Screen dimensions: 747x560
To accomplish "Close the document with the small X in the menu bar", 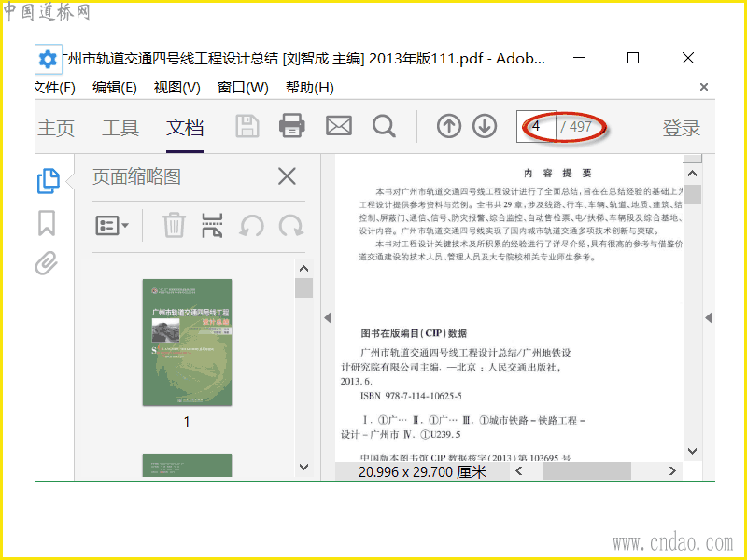I will coord(704,87).
